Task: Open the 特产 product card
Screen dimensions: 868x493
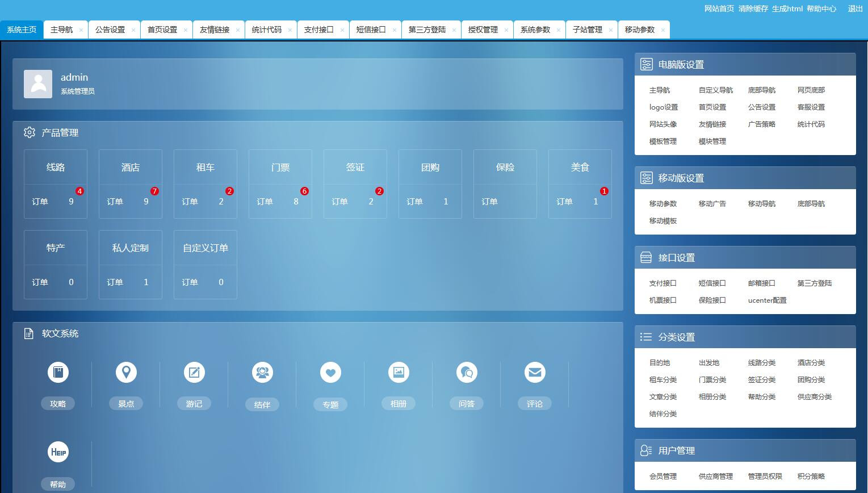Action: (56, 265)
